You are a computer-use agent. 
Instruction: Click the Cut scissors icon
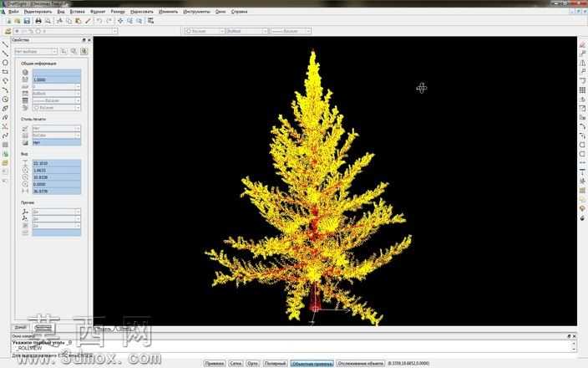59,21
